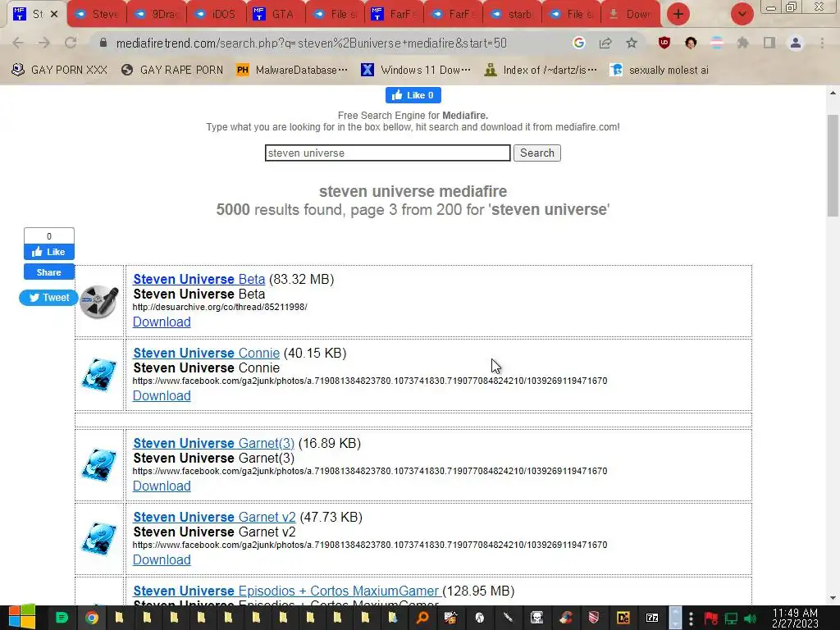Switch to the 'iDOS' tab
Viewport: 840px width, 630px height.
[x=217, y=14]
